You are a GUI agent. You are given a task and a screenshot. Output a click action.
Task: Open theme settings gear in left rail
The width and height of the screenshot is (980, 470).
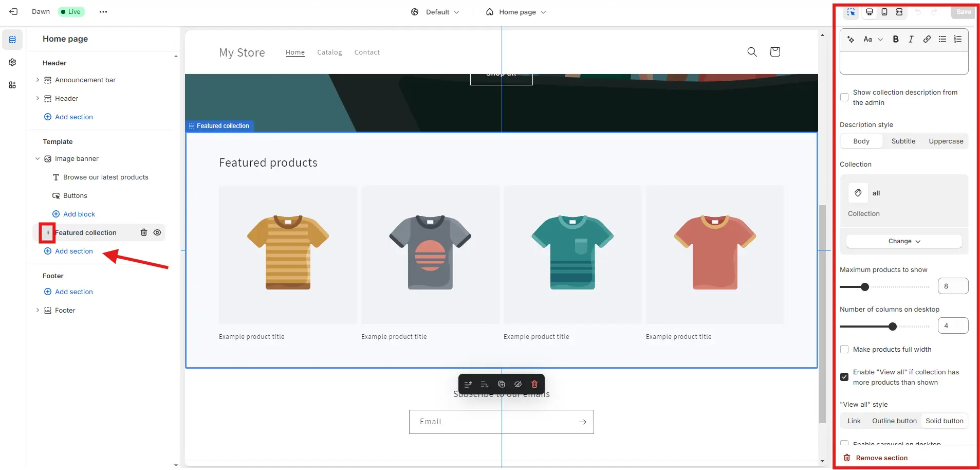(12, 62)
